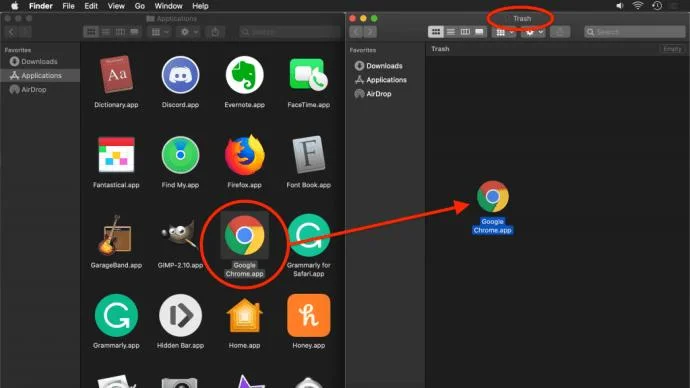Click the Share button in the Applications window

(x=215, y=32)
